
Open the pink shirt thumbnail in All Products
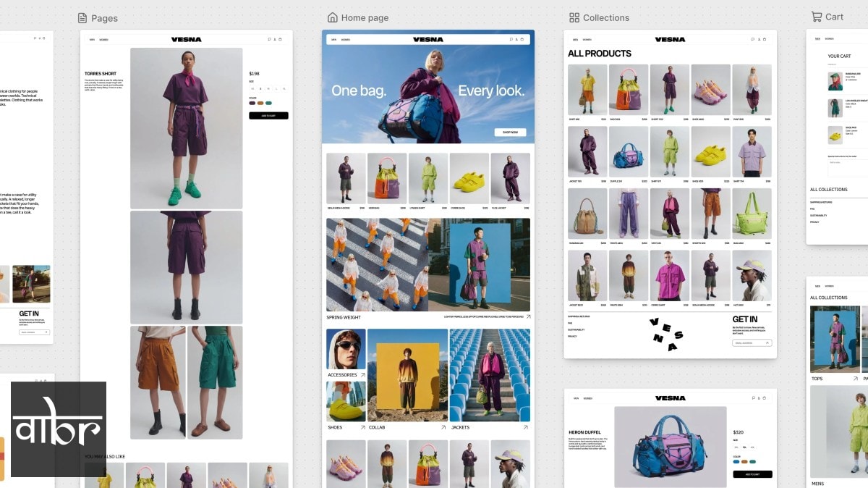(670, 276)
